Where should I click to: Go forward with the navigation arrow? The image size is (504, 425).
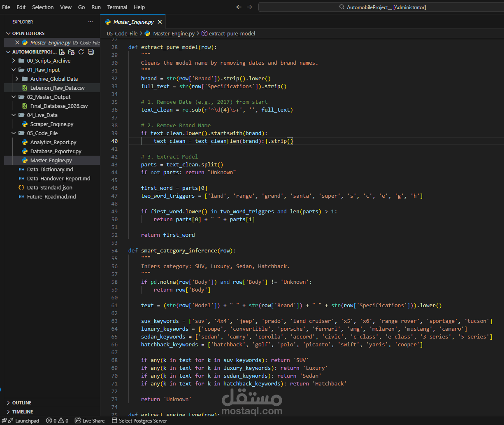tap(249, 7)
